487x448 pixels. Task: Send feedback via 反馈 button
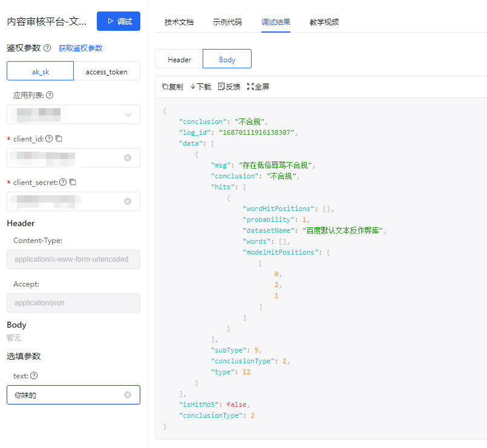229,86
